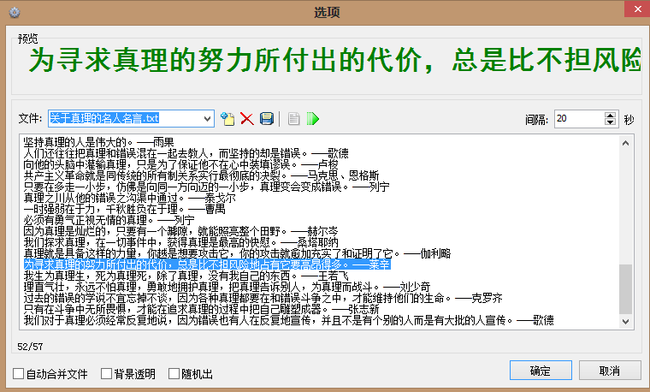Click the add new file icon
The width and height of the screenshot is (650, 392).
pyautogui.click(x=227, y=119)
